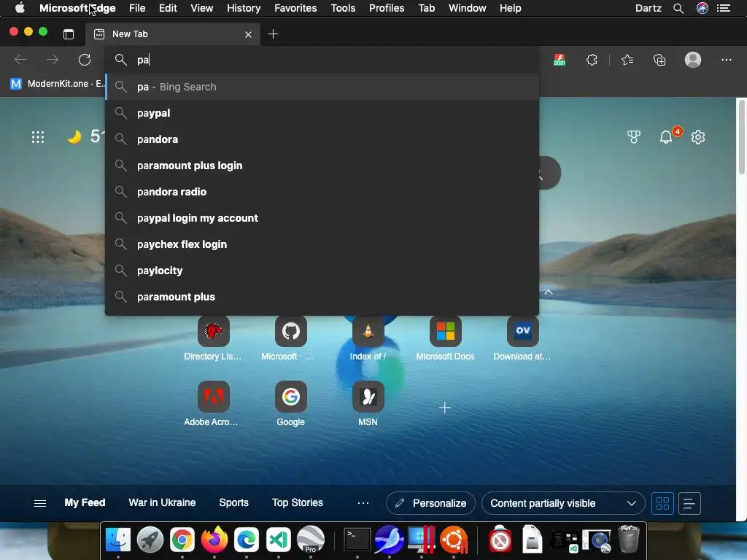Open the Google quick link tile
Screen dimensions: 747x560
point(290,396)
